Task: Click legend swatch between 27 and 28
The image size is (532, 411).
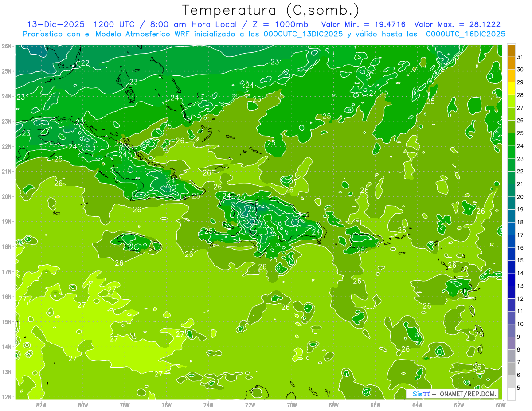Action: pos(511,102)
